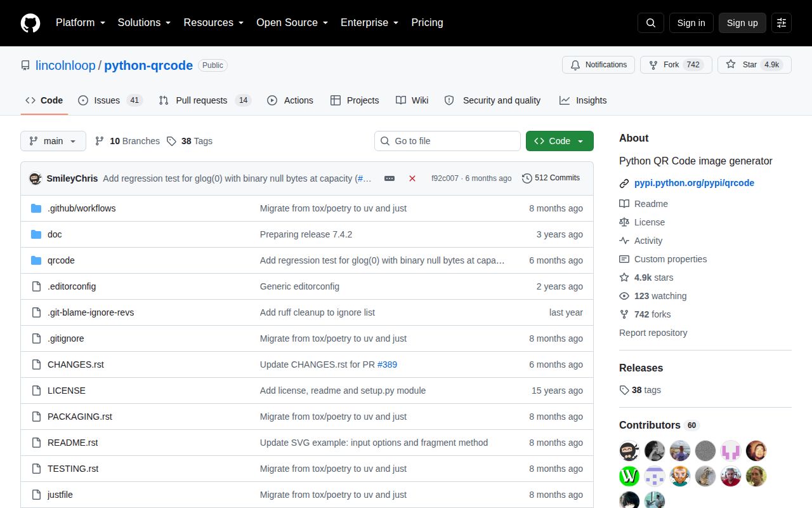812x508 pixels.
Task: Click the .github/workflows folder icon
Action: pyautogui.click(x=36, y=208)
